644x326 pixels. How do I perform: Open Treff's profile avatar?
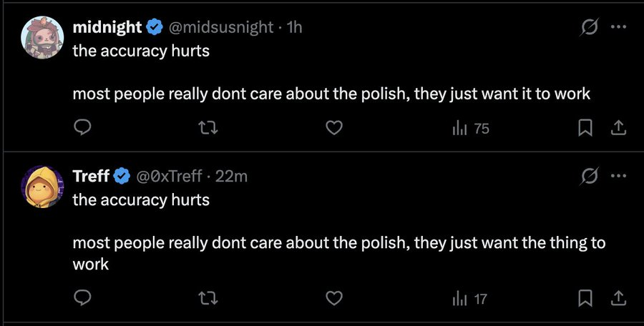point(42,187)
